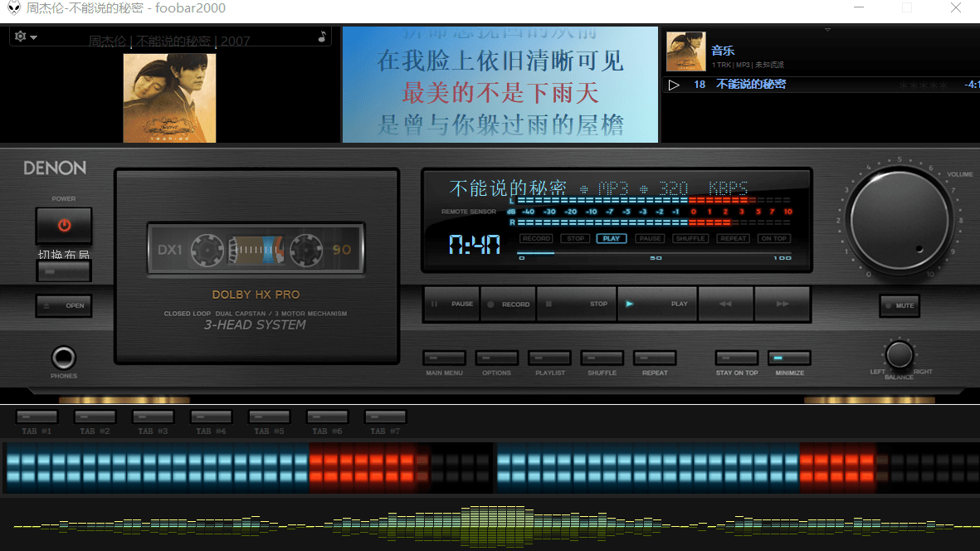Click the STOP indicator in display
Viewport: 980px width, 551px height.
pos(576,239)
